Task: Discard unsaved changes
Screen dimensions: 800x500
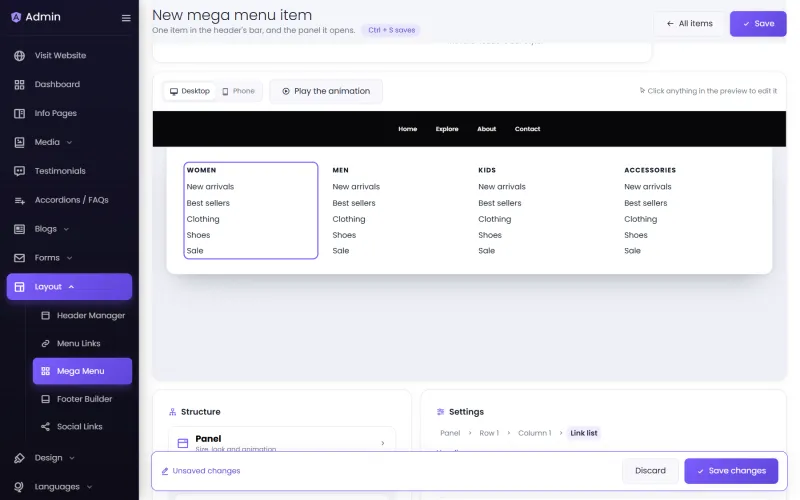Action: [x=650, y=471]
